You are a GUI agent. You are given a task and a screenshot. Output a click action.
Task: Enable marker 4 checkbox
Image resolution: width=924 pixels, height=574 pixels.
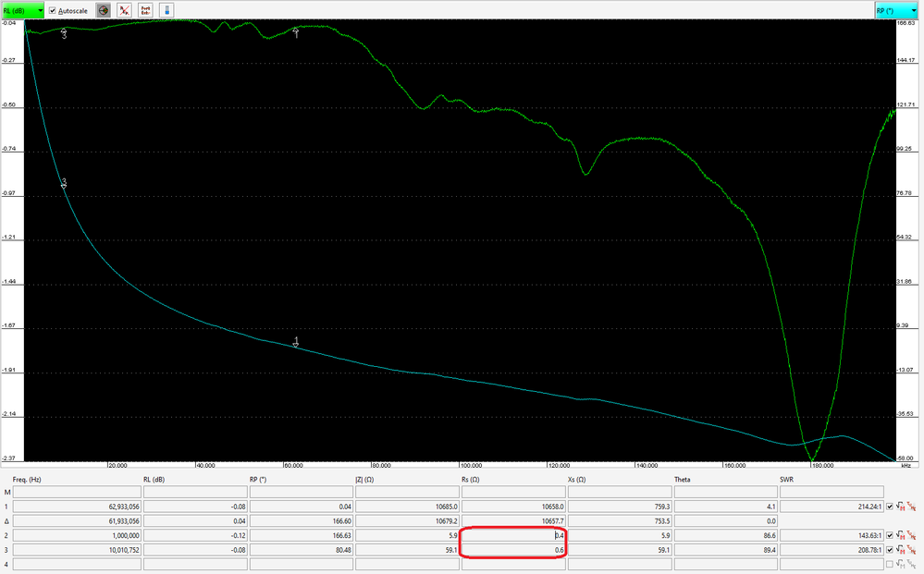click(890, 564)
